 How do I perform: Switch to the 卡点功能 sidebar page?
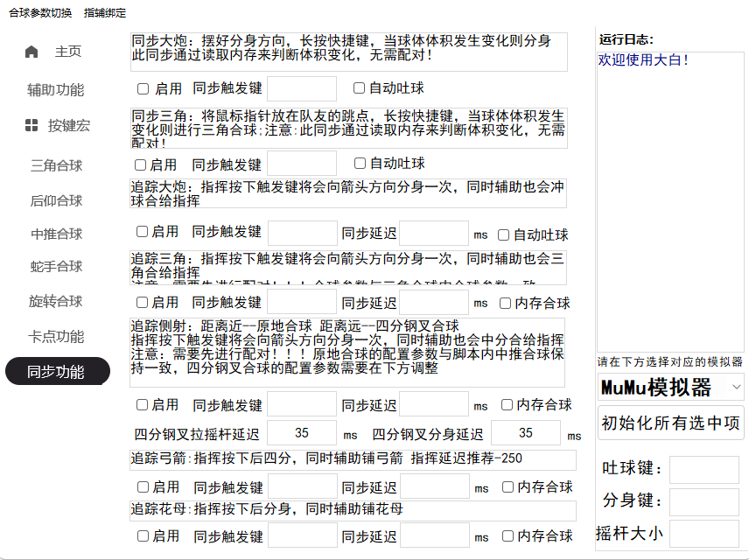click(56, 336)
